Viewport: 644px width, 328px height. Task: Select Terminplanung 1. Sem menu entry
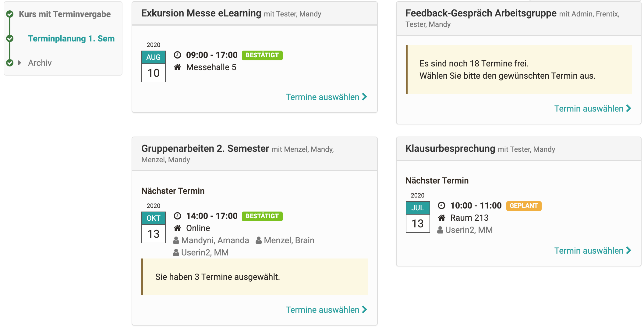click(x=71, y=38)
